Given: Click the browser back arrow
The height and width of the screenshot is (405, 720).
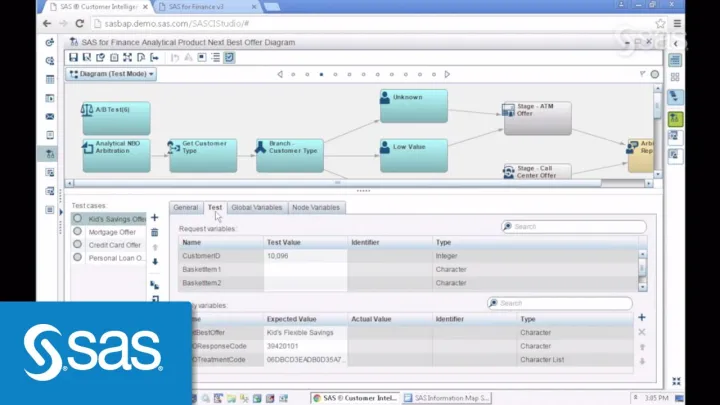Looking at the screenshot, I should (47, 23).
